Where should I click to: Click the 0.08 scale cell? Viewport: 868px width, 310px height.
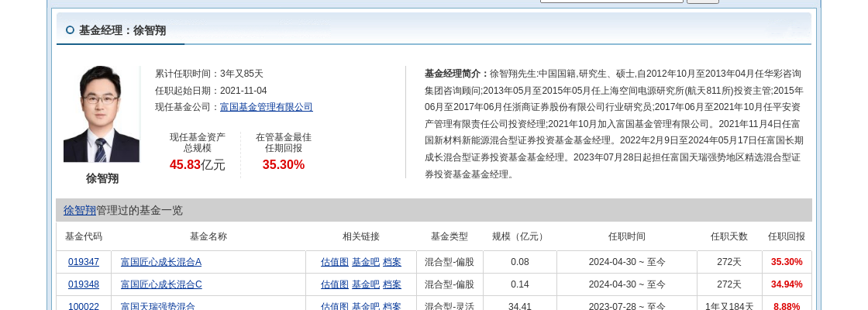(520, 262)
